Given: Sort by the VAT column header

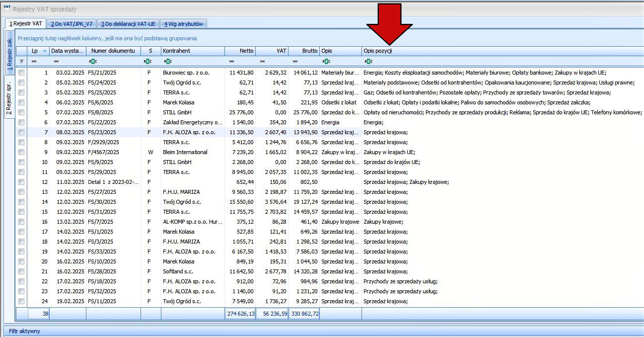Looking at the screenshot, I should (272, 51).
